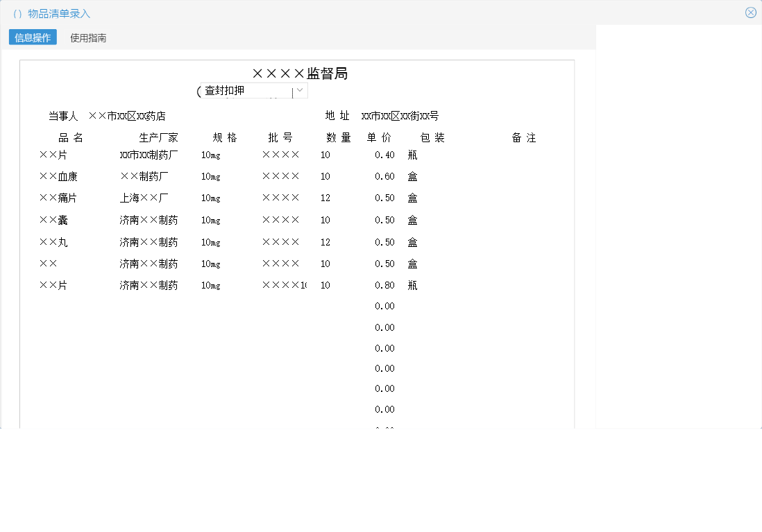
Task: Click the 10mg 规格 cell of ××囊
Action: tap(210, 220)
